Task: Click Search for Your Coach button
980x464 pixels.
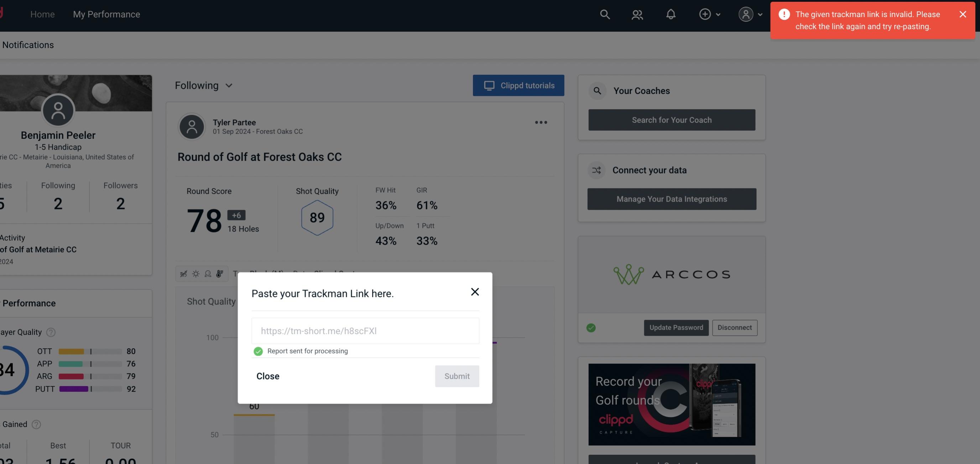Action: (672, 119)
